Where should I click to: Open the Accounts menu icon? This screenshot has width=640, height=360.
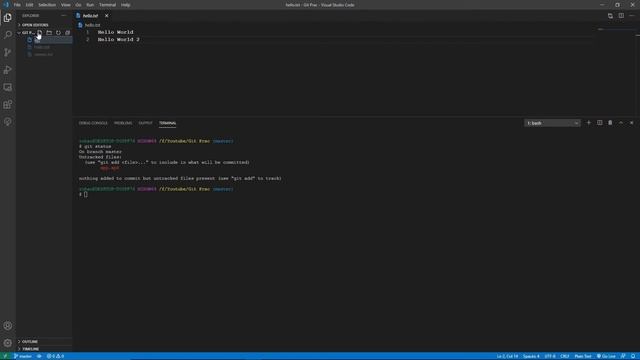[x=7, y=326]
